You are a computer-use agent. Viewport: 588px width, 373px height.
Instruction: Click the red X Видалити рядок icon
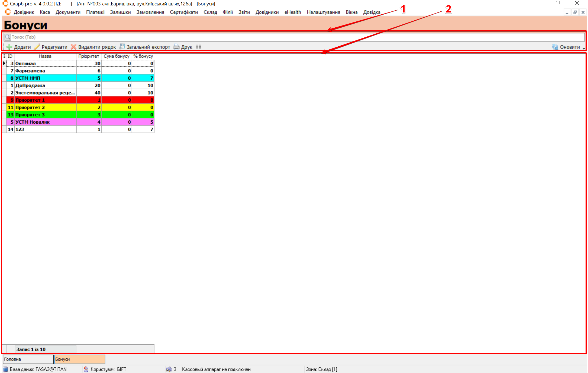[73, 47]
